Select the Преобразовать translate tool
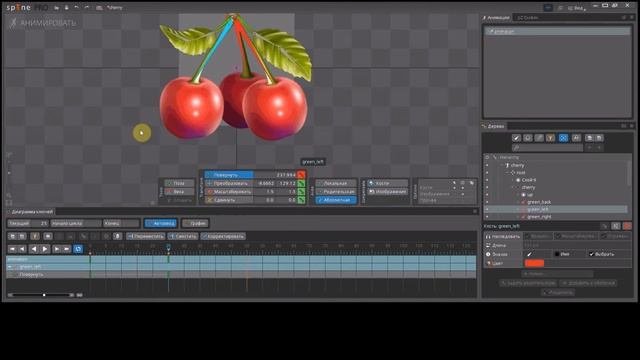 coord(229,183)
